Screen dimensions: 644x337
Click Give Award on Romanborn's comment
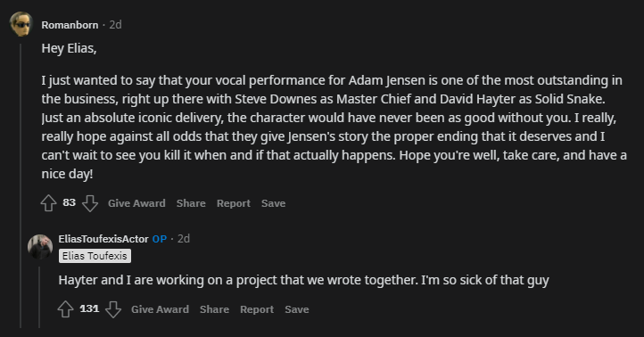136,203
